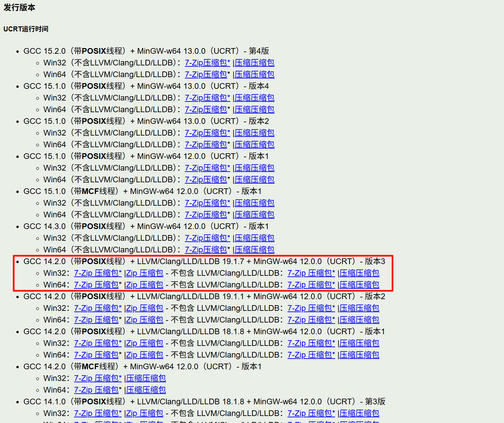The height and width of the screenshot is (423, 504).
Task: Open GCC 14.2.0 MCF Win32 压缩压缩包 link
Action: coord(146,378)
